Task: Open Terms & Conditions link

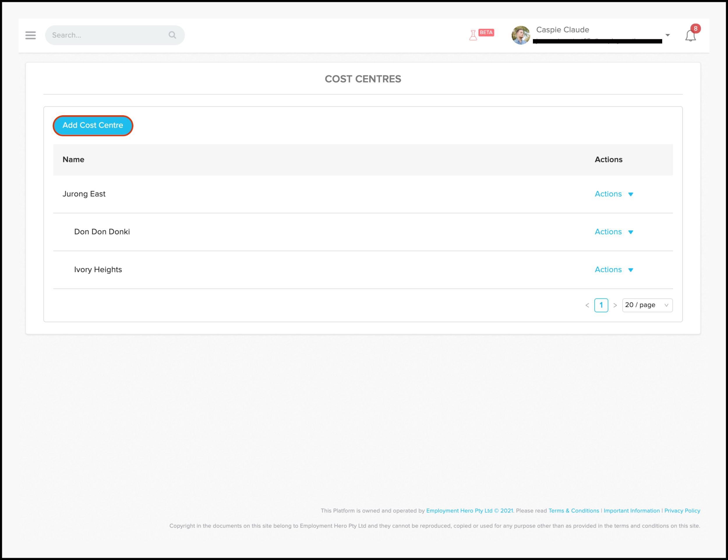Action: coord(574,511)
